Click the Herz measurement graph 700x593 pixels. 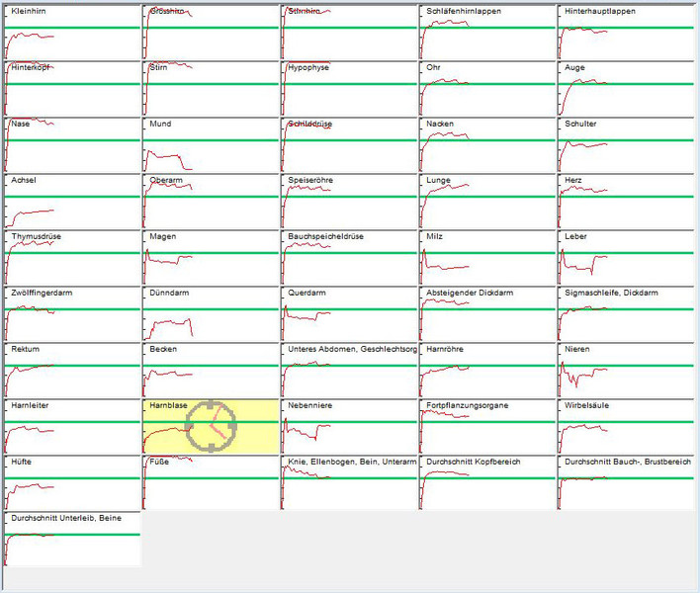[x=625, y=202]
